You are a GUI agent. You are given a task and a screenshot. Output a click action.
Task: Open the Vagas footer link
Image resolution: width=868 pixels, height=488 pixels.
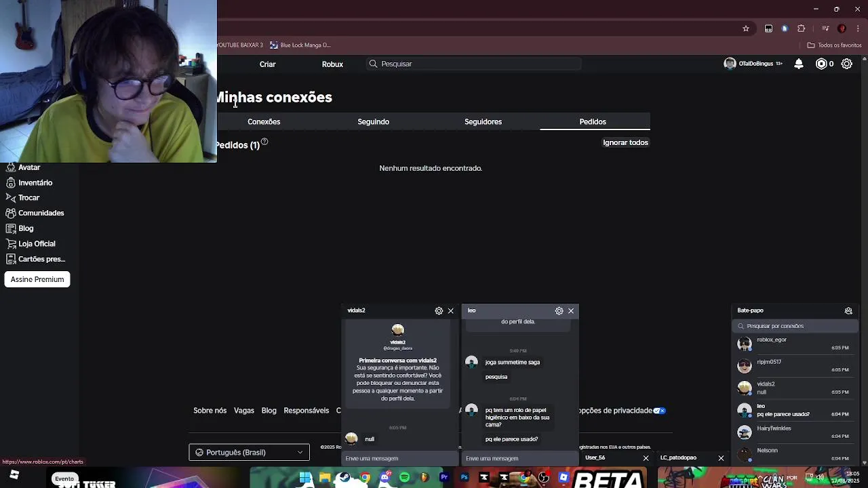pos(244,410)
